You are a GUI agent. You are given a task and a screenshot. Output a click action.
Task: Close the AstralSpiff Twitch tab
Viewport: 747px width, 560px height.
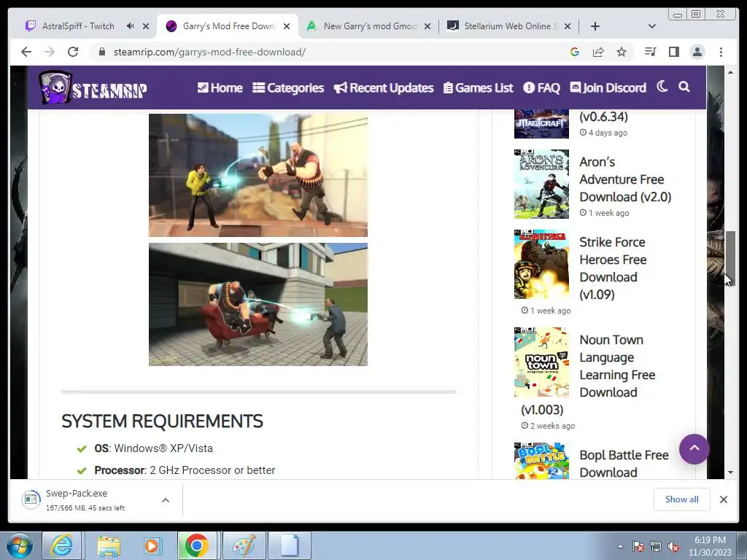coord(146,26)
